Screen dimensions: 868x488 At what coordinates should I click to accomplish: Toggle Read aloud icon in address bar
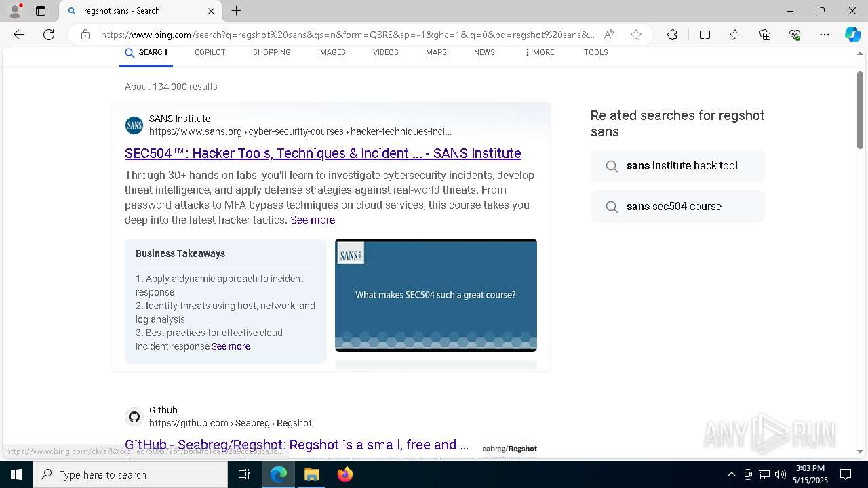pyautogui.click(x=609, y=35)
